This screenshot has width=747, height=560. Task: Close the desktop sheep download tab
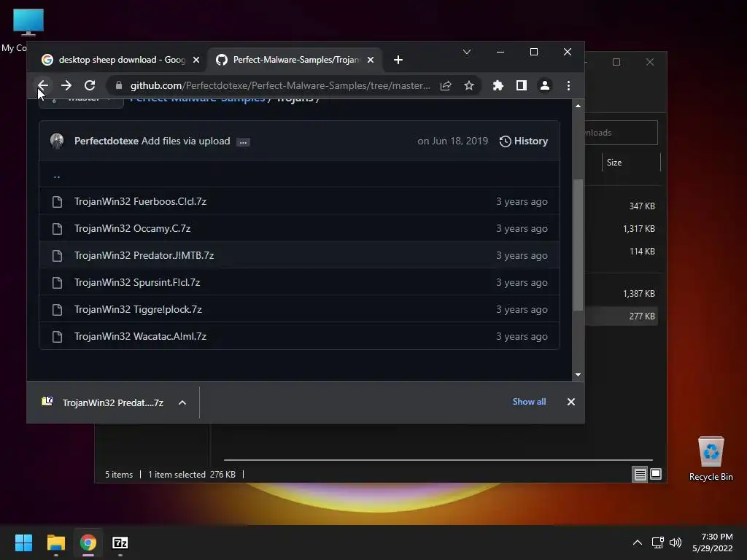pos(196,60)
